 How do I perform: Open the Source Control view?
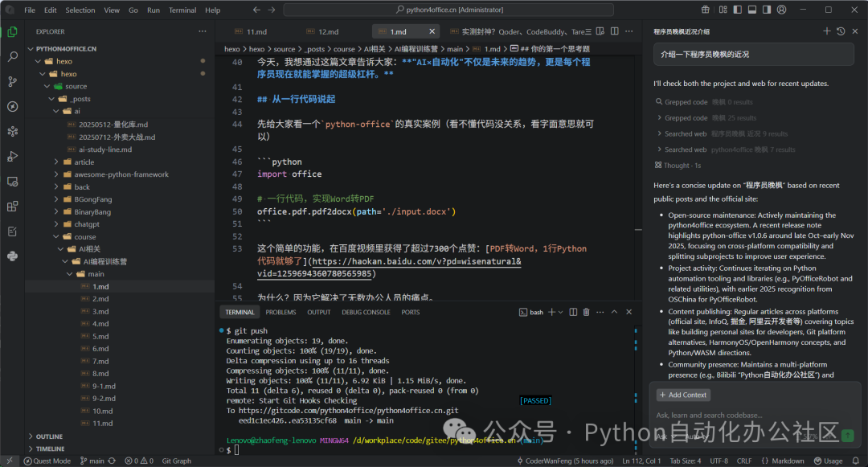(12, 81)
